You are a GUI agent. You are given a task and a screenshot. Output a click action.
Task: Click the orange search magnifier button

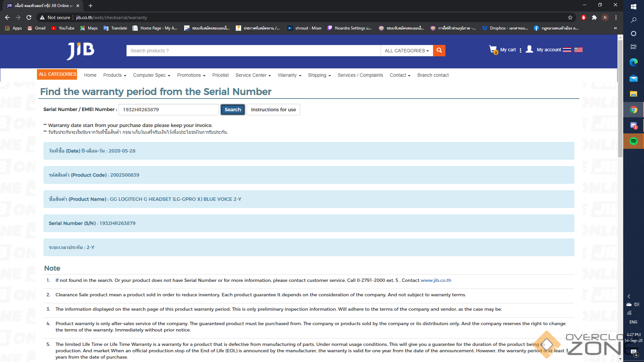pyautogui.click(x=439, y=51)
